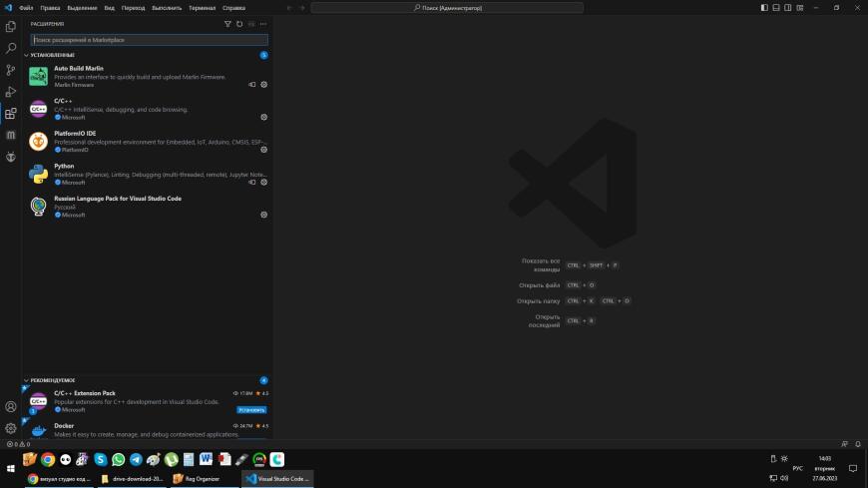Install the C/C++ Extension Pack
The height and width of the screenshot is (488, 868).
[251, 410]
